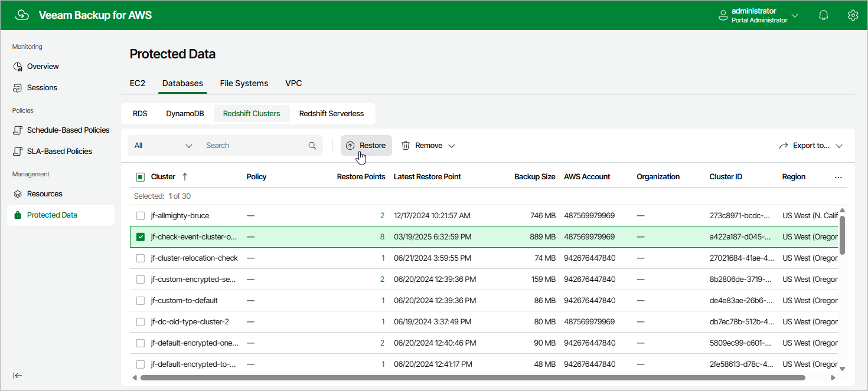Sort by Cluster ID column header

pos(726,177)
